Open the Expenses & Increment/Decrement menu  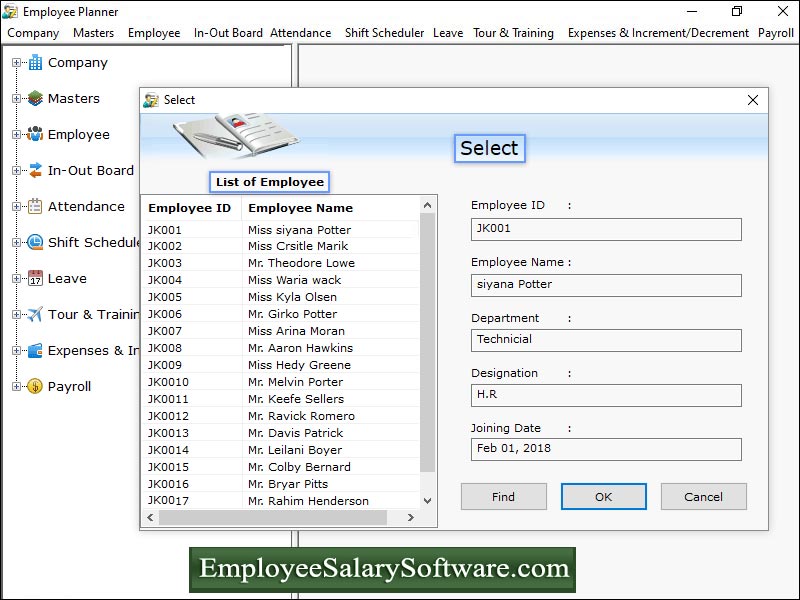click(x=658, y=33)
